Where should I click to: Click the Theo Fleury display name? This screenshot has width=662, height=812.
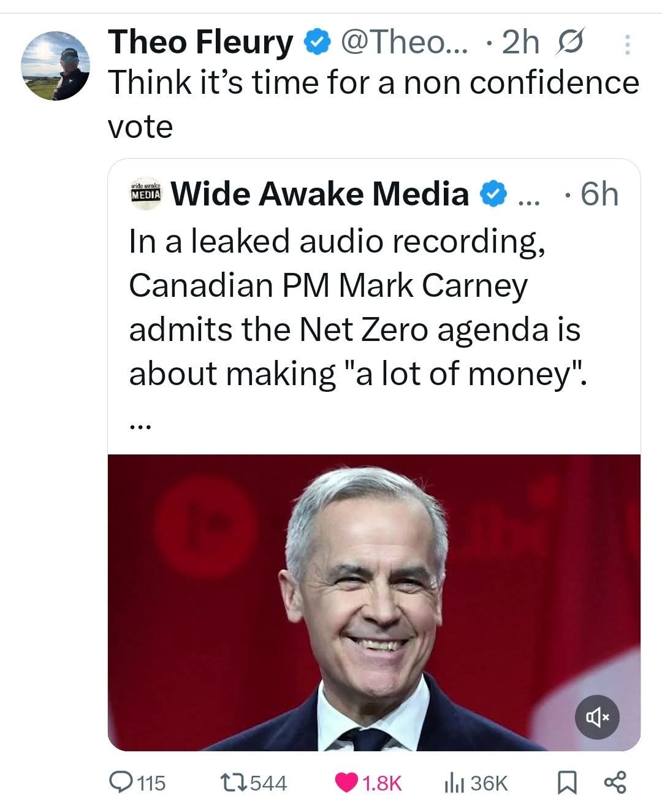[x=200, y=42]
